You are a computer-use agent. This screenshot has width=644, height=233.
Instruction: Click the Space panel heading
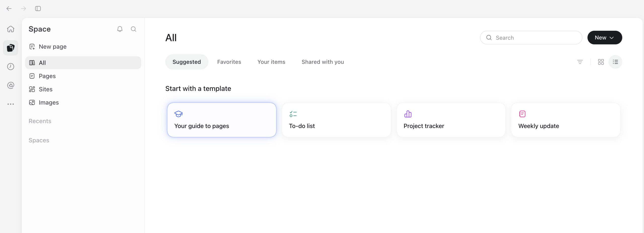pyautogui.click(x=40, y=29)
